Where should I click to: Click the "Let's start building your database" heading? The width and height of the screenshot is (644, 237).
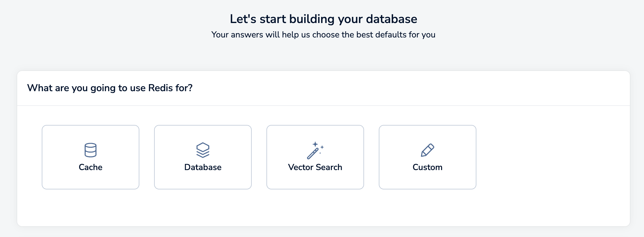tap(323, 19)
